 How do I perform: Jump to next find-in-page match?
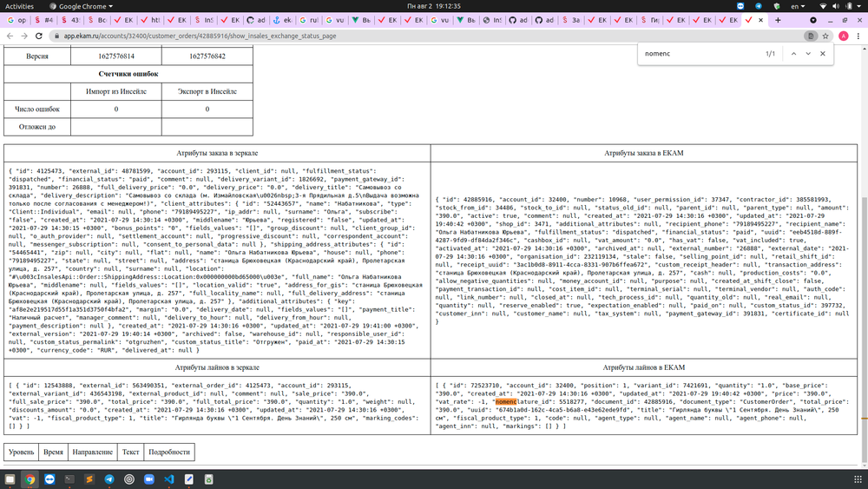click(808, 54)
